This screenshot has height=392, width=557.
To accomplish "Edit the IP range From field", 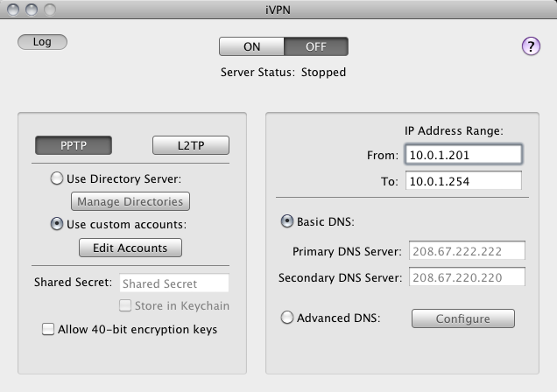I will coord(462,155).
